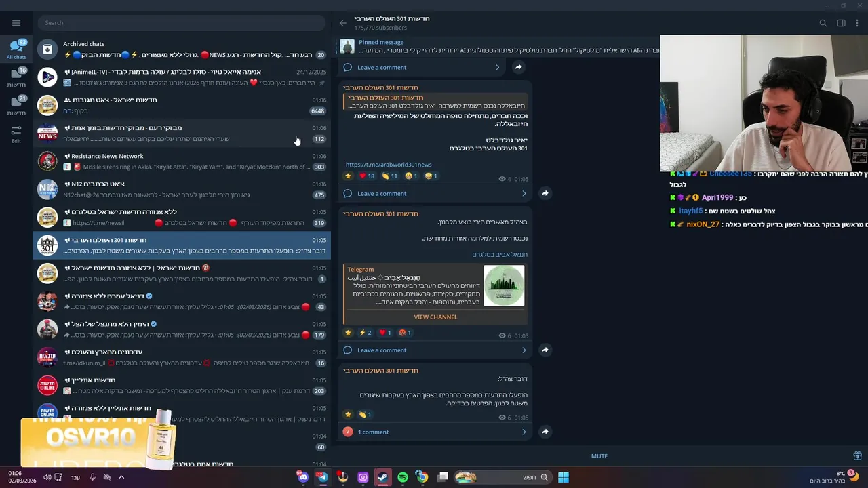
Task: Toggle the right info sidebar panel
Action: point(841,23)
